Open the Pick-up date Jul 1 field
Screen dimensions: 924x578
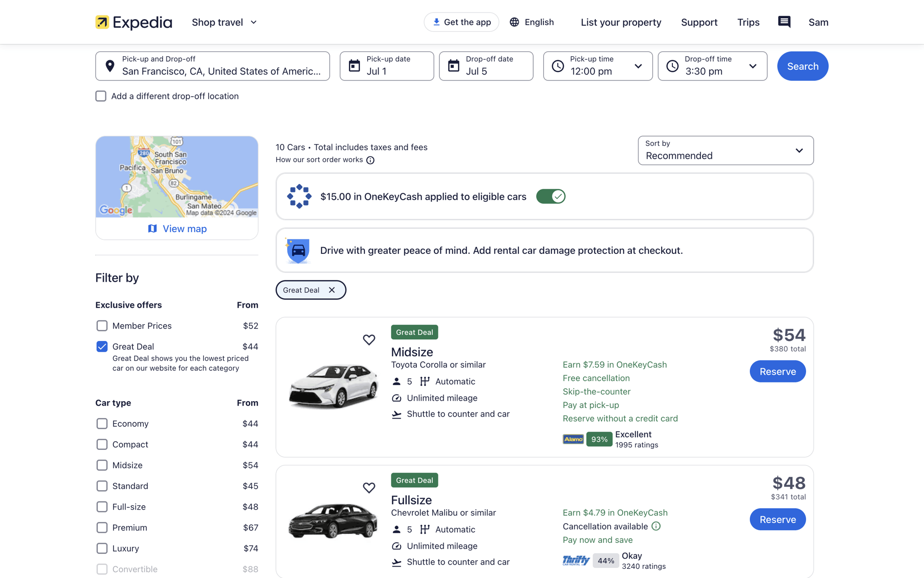[387, 66]
